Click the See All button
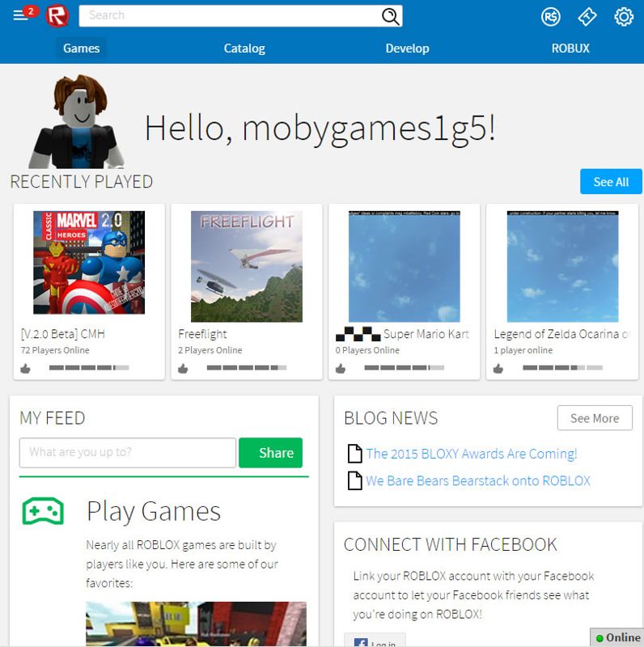The image size is (644, 647). (x=611, y=181)
